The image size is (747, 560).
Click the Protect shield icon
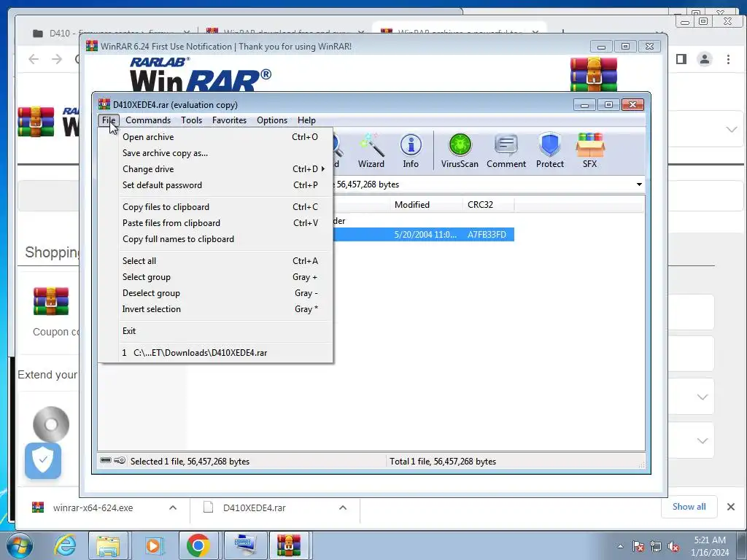pos(550,150)
